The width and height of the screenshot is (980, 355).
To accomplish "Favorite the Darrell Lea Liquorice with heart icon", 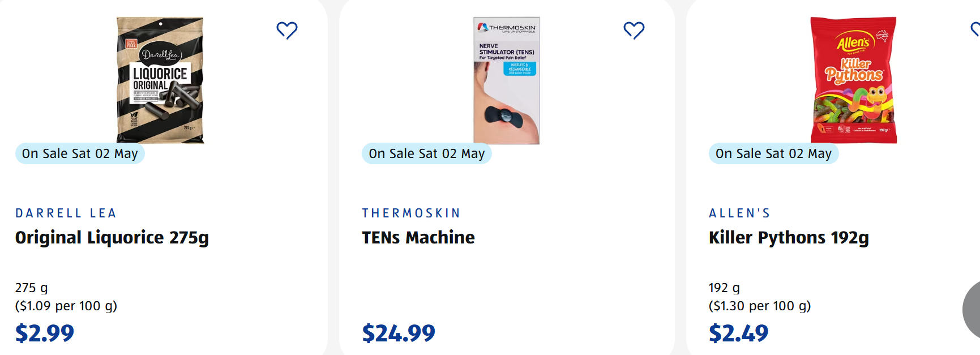I will [287, 30].
